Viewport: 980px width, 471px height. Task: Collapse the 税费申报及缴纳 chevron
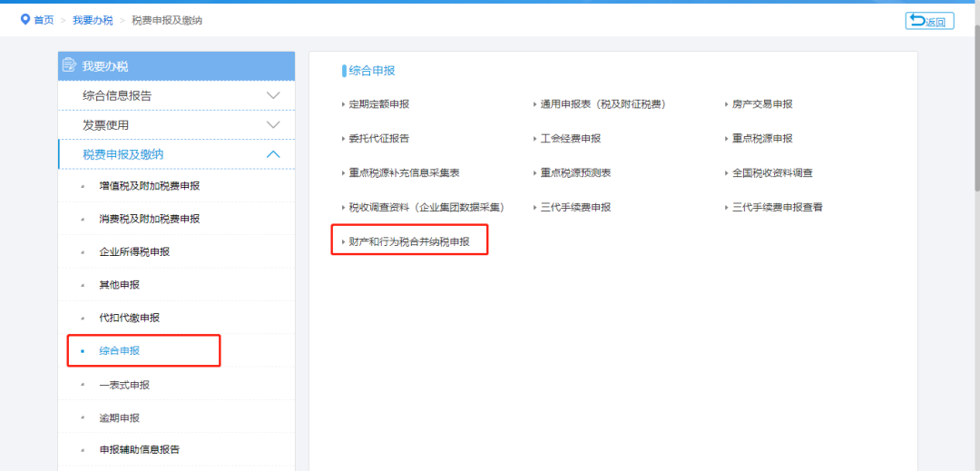coord(273,154)
